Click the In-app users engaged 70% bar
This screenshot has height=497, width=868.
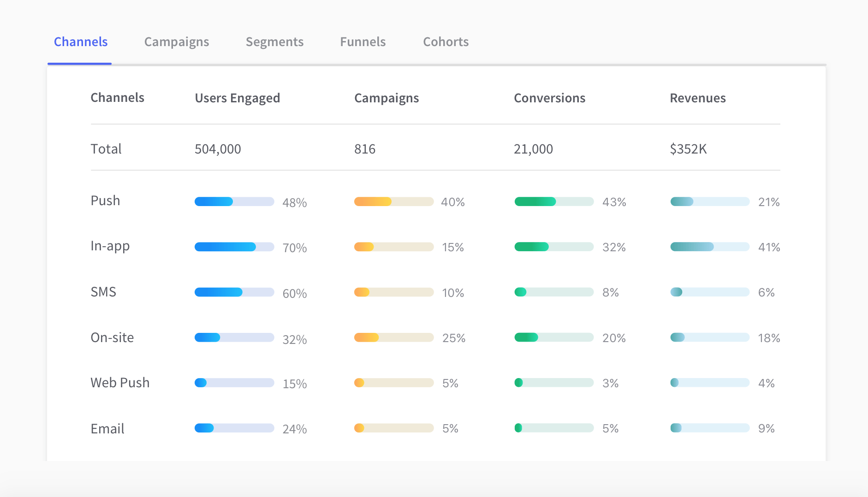tap(234, 247)
